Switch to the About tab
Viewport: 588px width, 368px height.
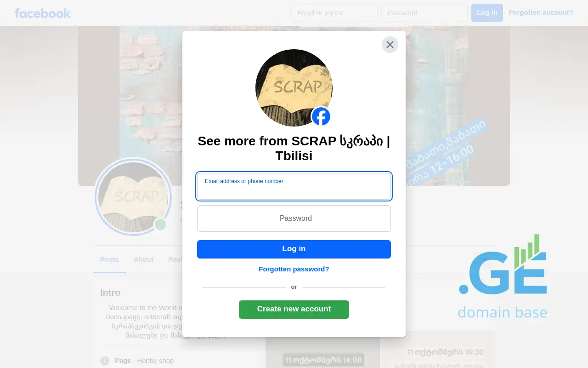143,259
